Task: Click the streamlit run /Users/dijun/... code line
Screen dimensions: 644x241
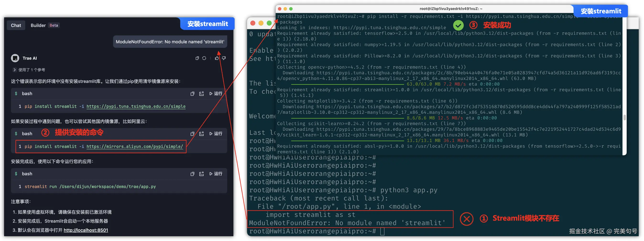Action: click(x=90, y=186)
